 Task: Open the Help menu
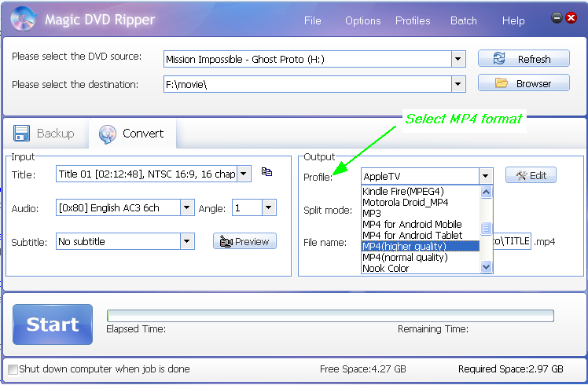click(513, 21)
